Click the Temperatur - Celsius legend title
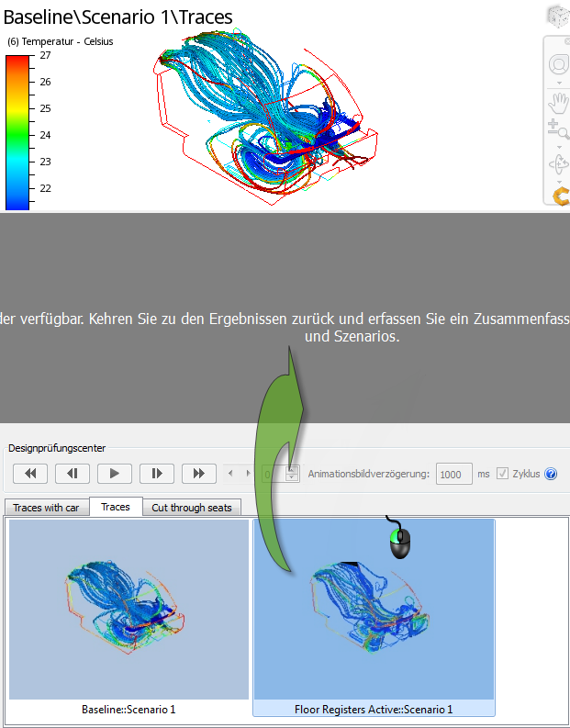570x728 pixels. [61, 41]
